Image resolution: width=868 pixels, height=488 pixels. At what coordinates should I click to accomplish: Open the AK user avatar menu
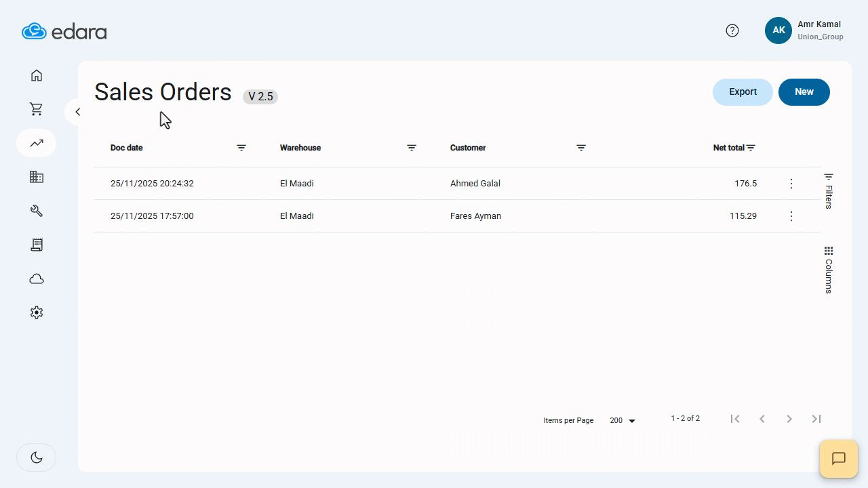(778, 30)
